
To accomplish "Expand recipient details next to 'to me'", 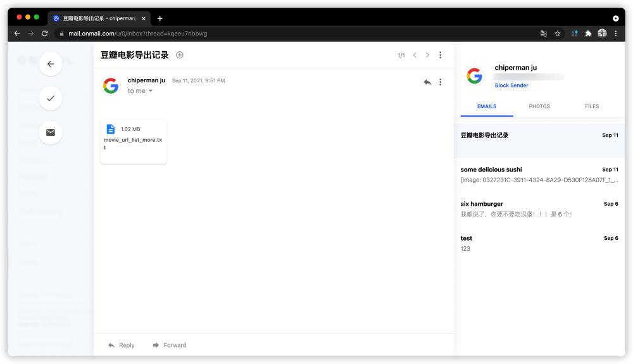I will click(x=151, y=91).
